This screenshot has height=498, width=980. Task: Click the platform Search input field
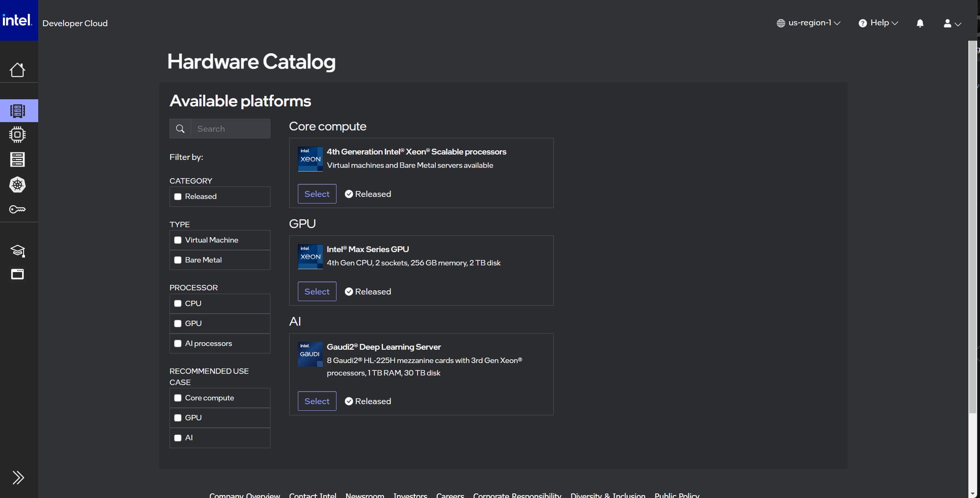pyautogui.click(x=230, y=129)
